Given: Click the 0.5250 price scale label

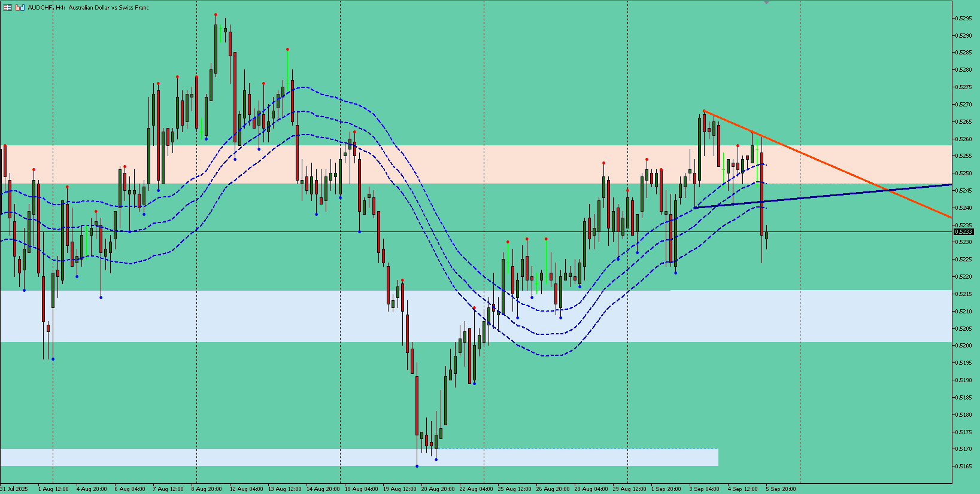Looking at the screenshot, I should click(963, 173).
